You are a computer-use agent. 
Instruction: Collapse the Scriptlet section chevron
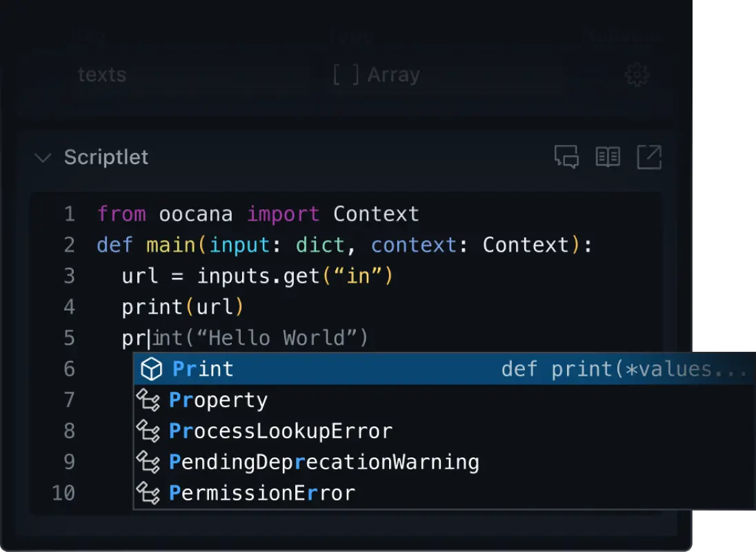tap(43, 158)
